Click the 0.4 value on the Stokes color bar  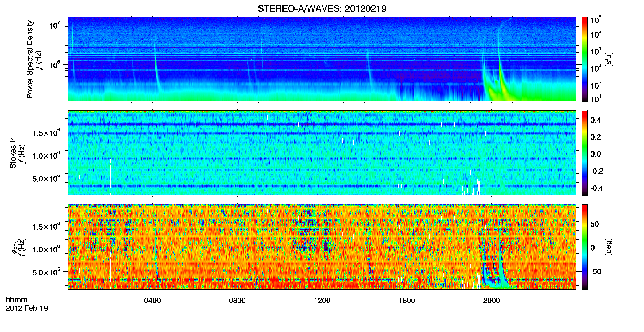tap(595, 120)
